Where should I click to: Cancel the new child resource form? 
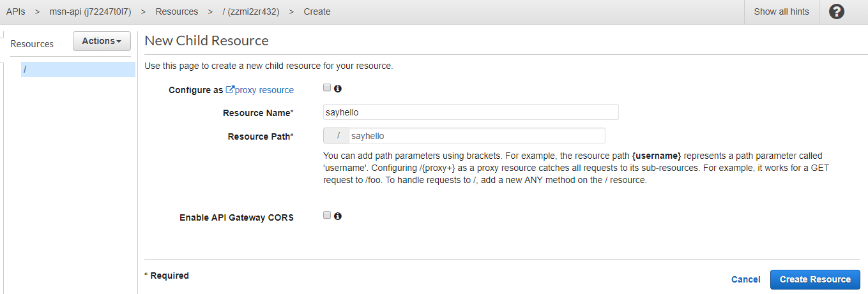[745, 279]
